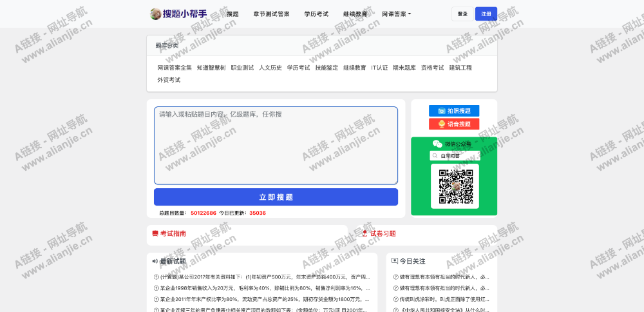This screenshot has height=312, width=644.
Task: Click the pin icon beside 试卷习题
Action: coord(365,233)
